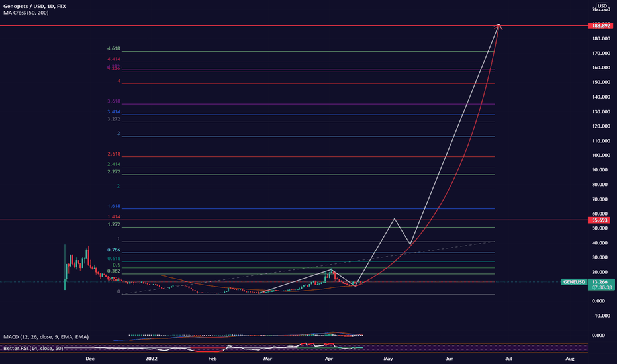This screenshot has width=617, height=364.
Task: Select the 3.618 Fibonacci level label
Action: (114, 101)
